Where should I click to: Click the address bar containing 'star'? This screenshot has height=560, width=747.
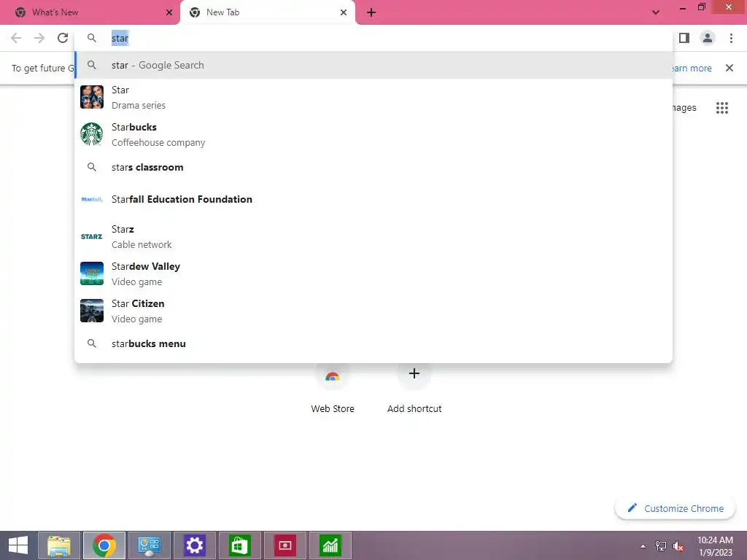point(373,38)
